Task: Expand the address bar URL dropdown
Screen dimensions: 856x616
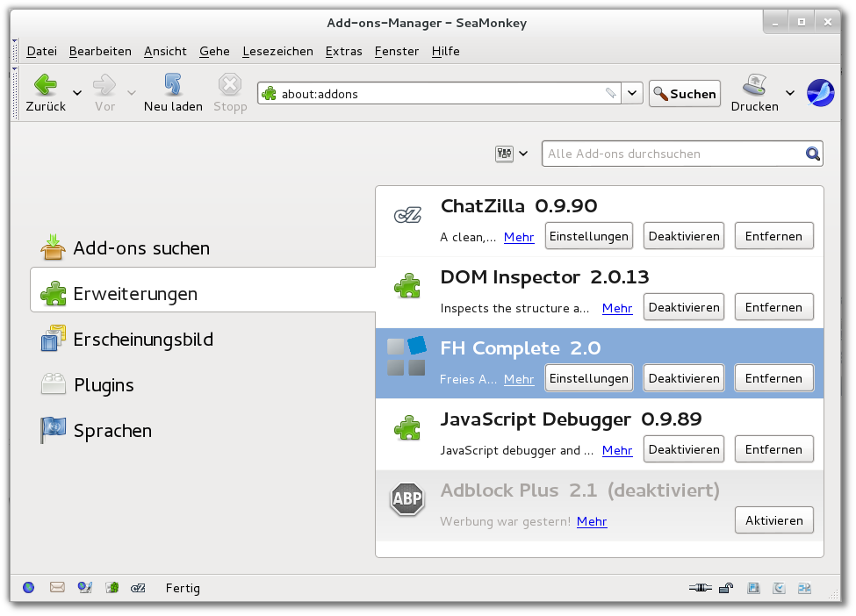Action: [634, 93]
